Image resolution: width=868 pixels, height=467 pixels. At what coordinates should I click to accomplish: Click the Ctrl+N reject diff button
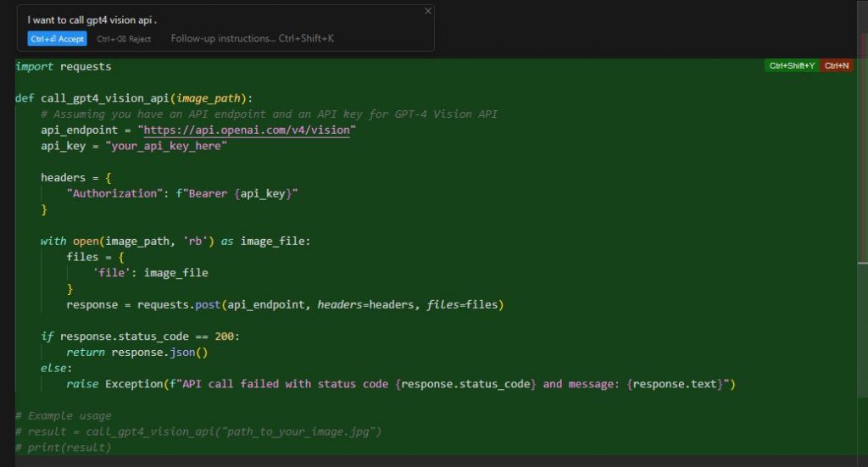point(837,66)
